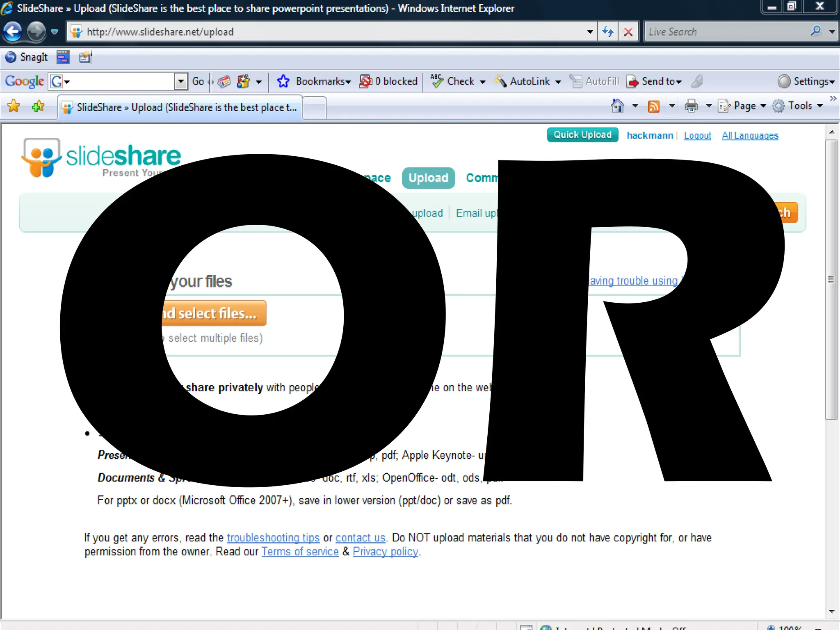Open Favorites Center star icon

point(14,106)
